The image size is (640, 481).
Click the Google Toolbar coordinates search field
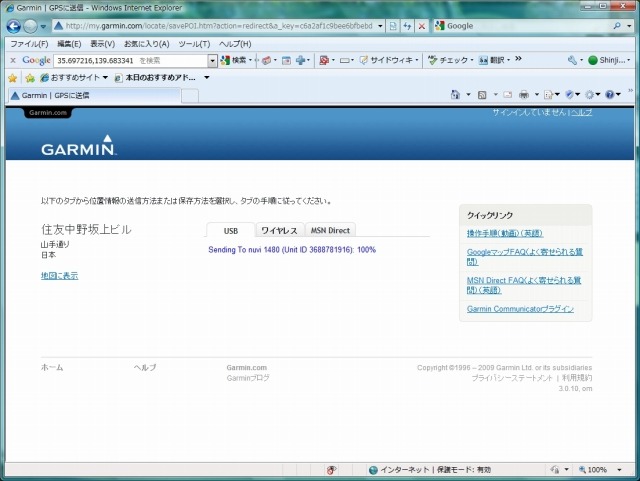click(x=131, y=61)
